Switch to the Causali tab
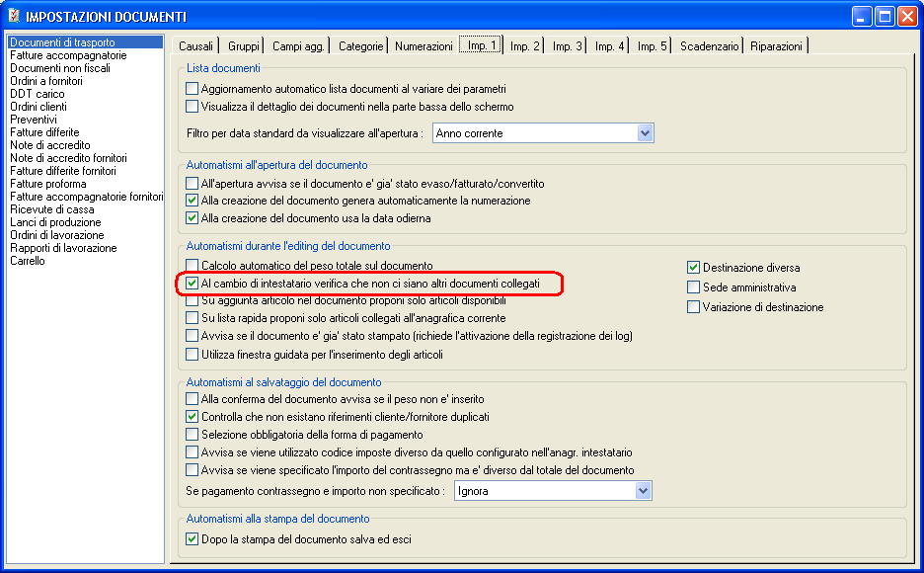Screen dimensions: 924x573 click(x=195, y=46)
